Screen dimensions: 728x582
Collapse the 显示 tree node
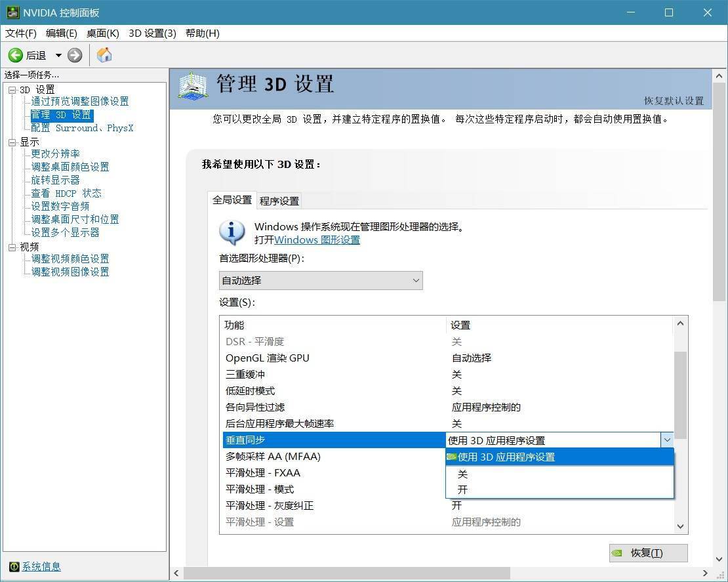(12, 142)
